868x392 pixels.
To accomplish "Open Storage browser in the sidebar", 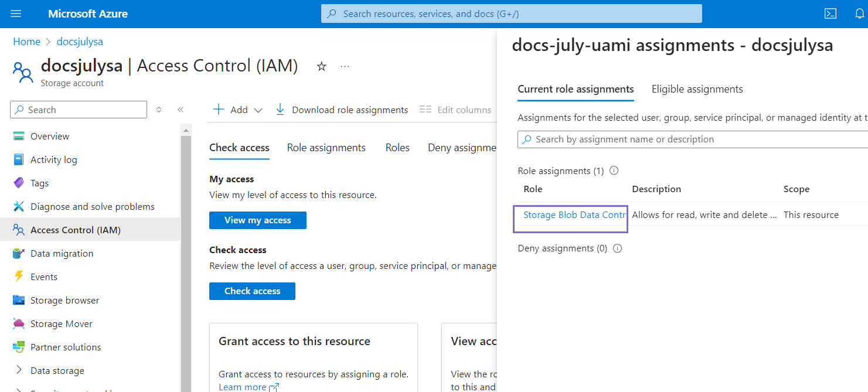I will click(x=64, y=300).
